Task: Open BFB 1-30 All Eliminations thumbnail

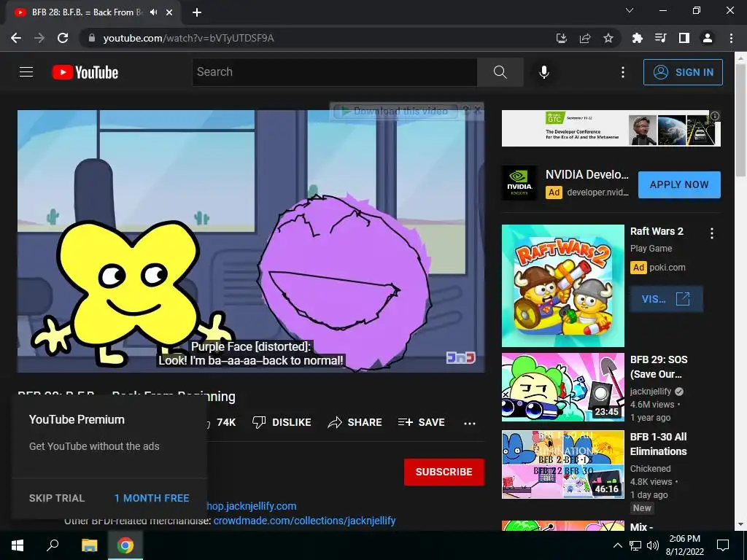Action: [562, 464]
